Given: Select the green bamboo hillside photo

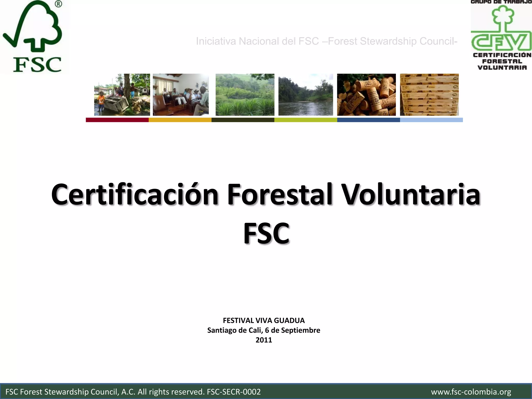Looking at the screenshot, I should coord(245,95).
